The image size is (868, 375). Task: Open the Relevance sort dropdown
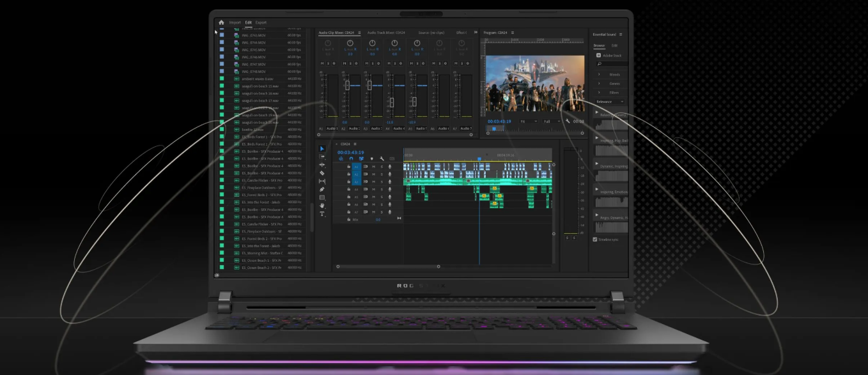[610, 102]
